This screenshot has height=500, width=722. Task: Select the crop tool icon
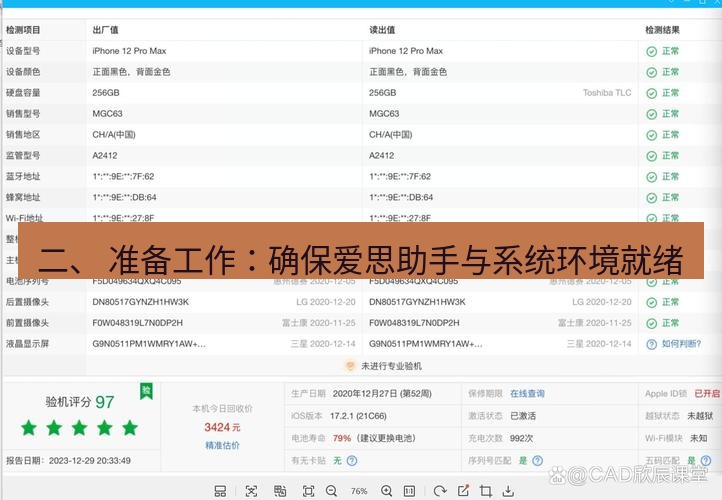pos(486,491)
